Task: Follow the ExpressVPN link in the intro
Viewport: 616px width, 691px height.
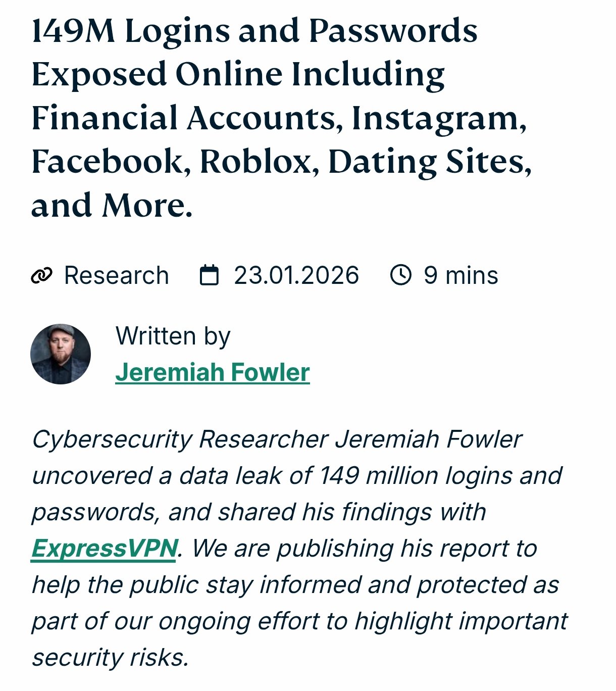Action: (105, 549)
